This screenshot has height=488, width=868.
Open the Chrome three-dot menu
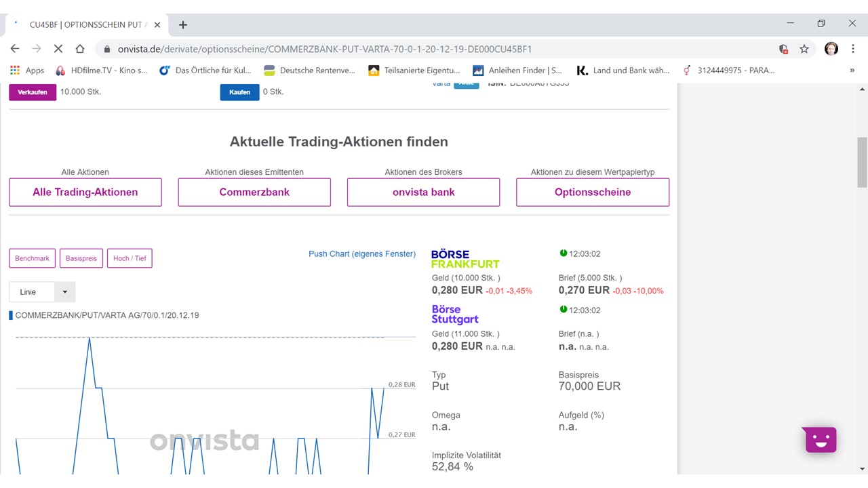[852, 49]
